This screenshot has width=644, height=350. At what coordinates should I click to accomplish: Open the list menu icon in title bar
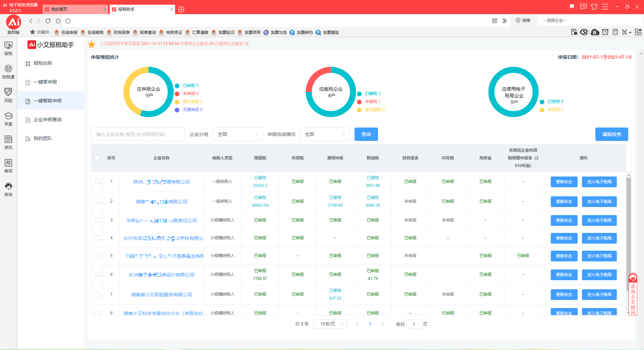[x=605, y=7]
